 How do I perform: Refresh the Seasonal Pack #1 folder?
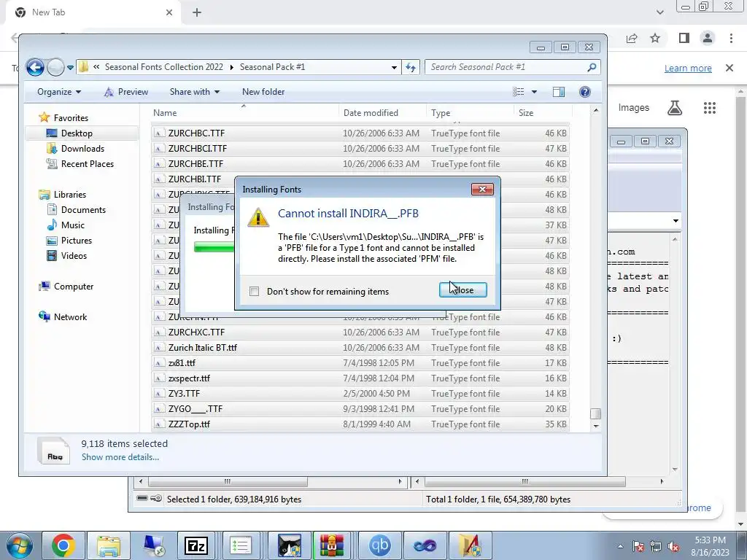pos(410,68)
